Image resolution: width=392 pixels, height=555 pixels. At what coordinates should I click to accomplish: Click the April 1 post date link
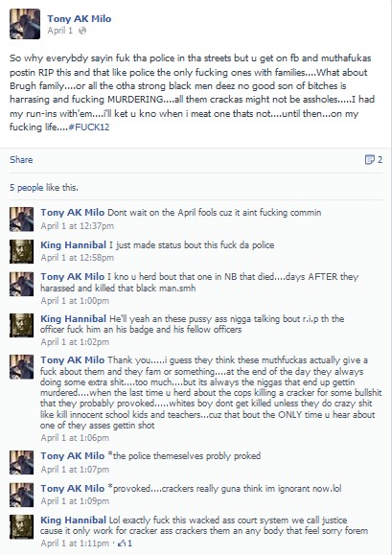60,31
